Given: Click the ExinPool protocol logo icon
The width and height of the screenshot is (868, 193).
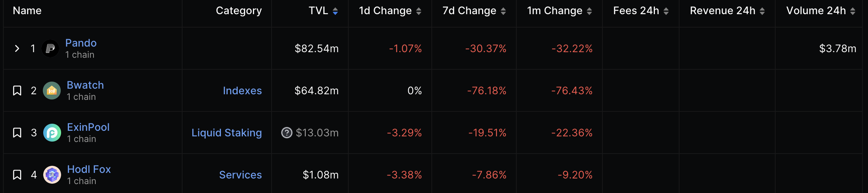Looking at the screenshot, I should (x=52, y=133).
